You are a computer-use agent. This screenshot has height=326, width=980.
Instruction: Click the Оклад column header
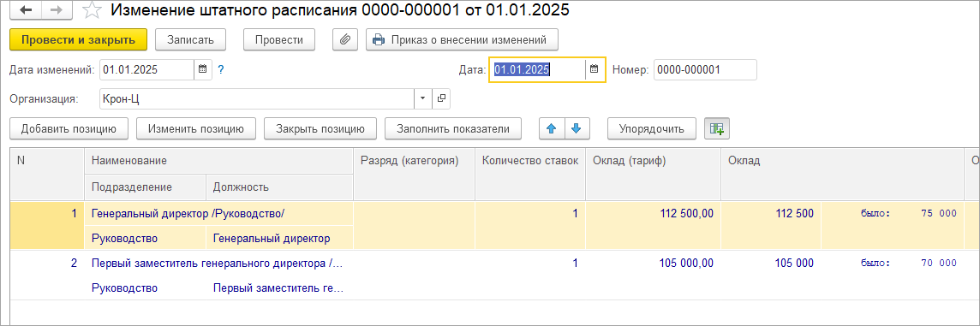[x=842, y=174]
